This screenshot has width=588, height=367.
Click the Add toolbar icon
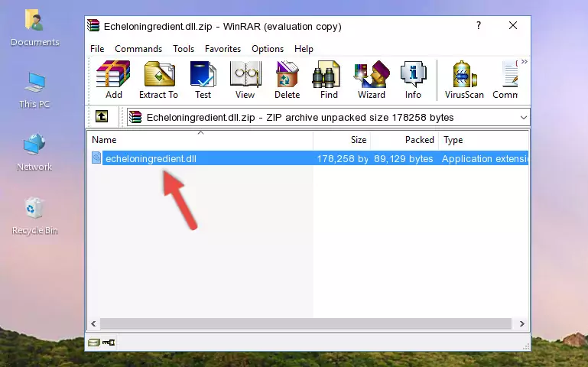point(113,80)
